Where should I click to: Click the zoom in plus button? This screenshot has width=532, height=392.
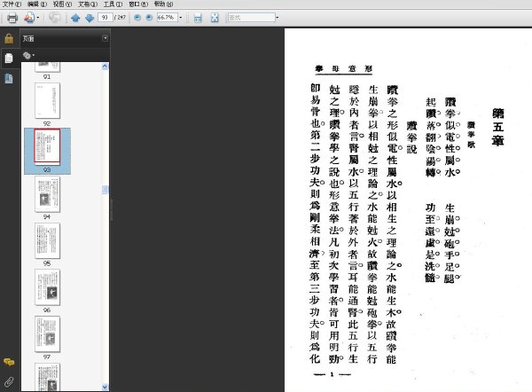pos(149,18)
